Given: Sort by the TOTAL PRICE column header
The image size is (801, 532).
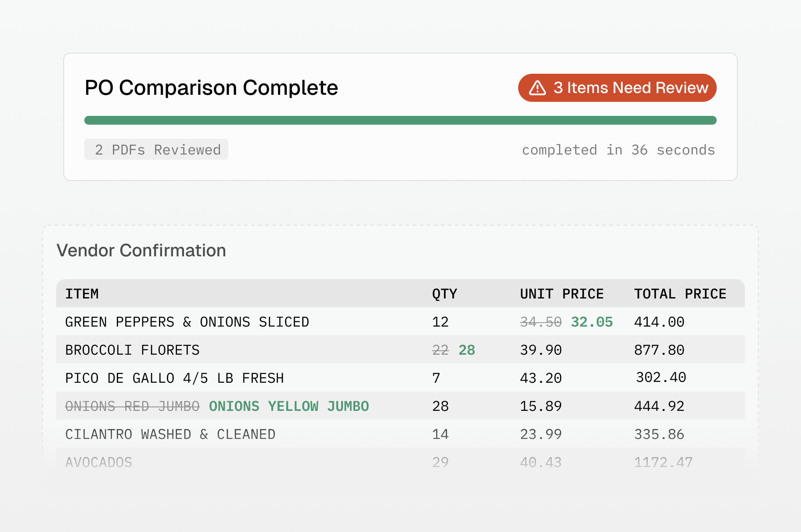Looking at the screenshot, I should (680, 294).
